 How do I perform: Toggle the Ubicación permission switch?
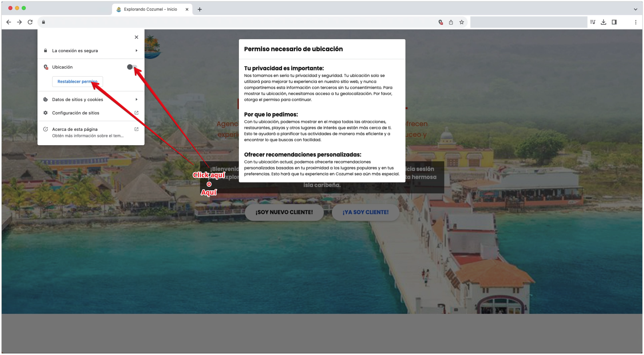click(132, 67)
